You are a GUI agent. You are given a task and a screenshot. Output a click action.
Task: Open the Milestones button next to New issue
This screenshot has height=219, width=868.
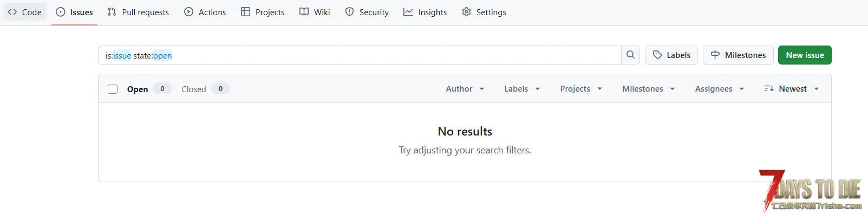[738, 55]
